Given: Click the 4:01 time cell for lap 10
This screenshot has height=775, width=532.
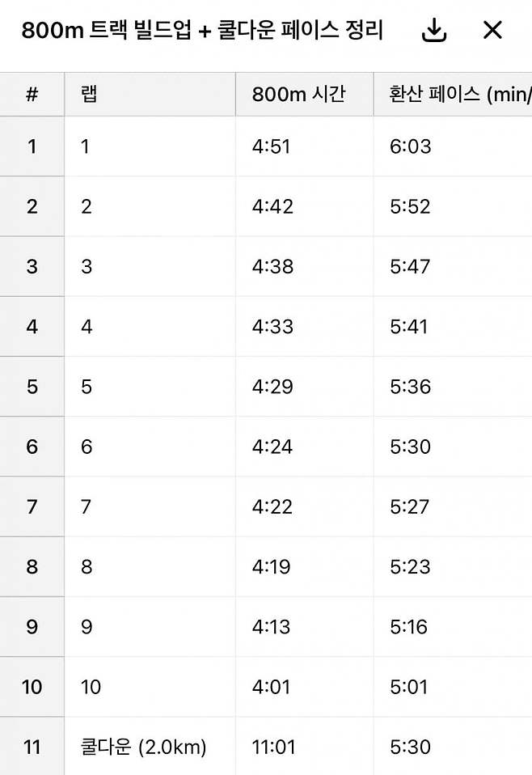Looking at the screenshot, I should point(304,687).
